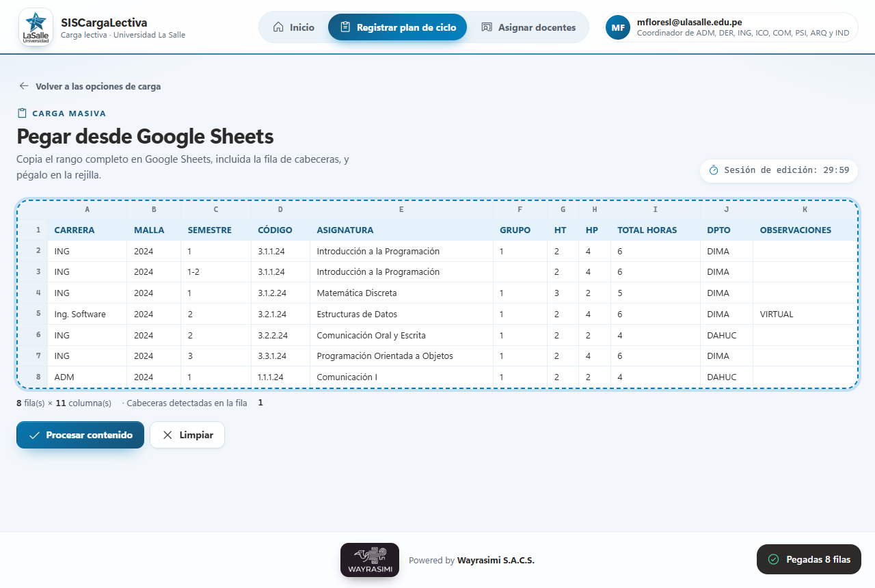Image resolution: width=875 pixels, height=588 pixels.
Task: Click the semester cell showing 1-2
Action: coord(216,271)
